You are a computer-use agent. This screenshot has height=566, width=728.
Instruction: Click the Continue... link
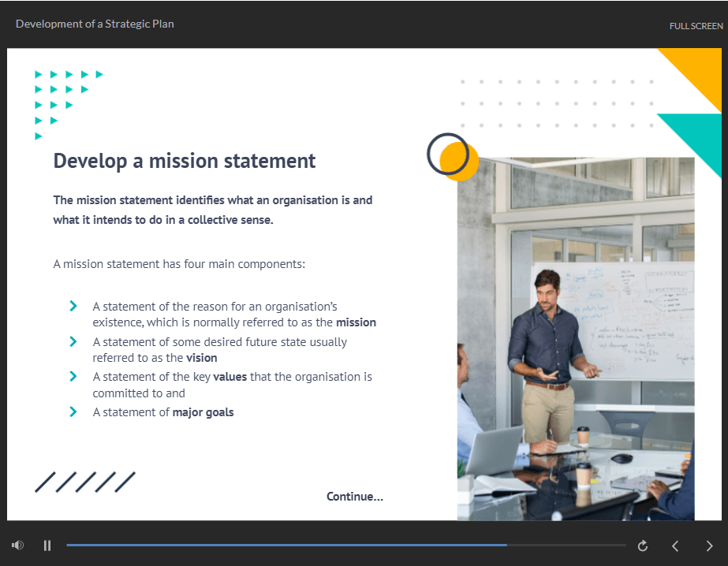click(x=354, y=497)
